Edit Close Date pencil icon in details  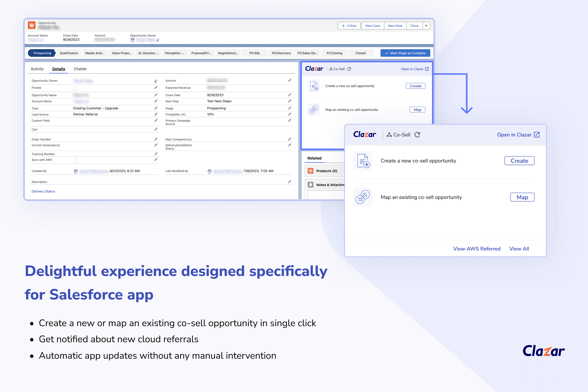(x=289, y=95)
